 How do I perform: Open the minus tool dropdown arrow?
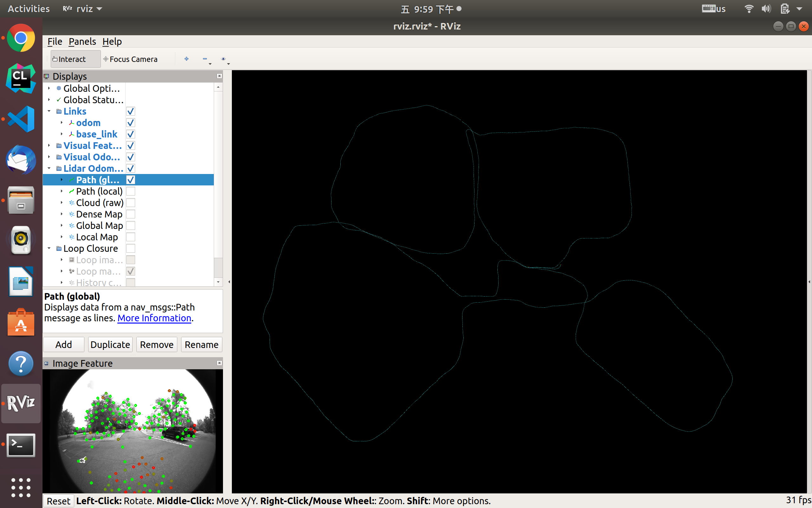[x=210, y=64]
